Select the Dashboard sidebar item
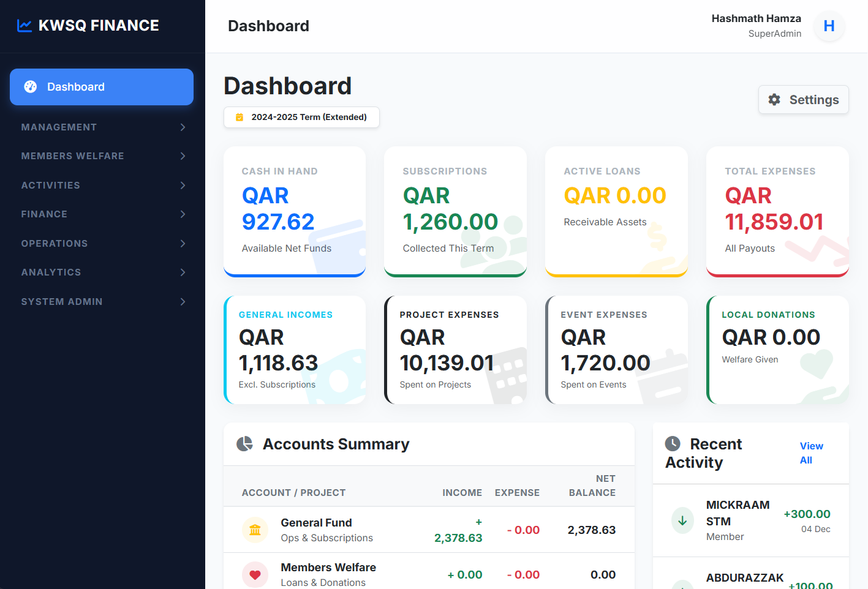The width and height of the screenshot is (868, 589). click(102, 87)
